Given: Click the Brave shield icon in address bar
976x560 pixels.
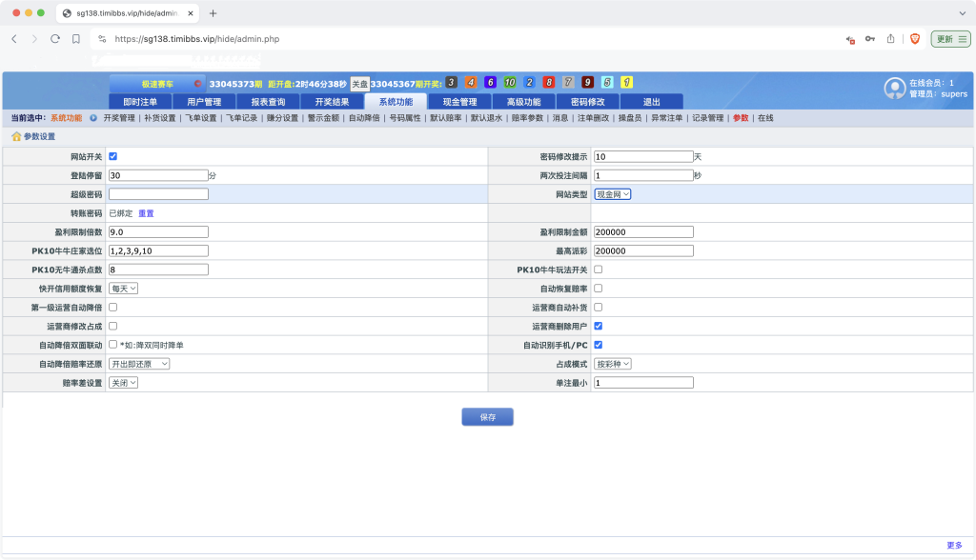Looking at the screenshot, I should coord(916,38).
